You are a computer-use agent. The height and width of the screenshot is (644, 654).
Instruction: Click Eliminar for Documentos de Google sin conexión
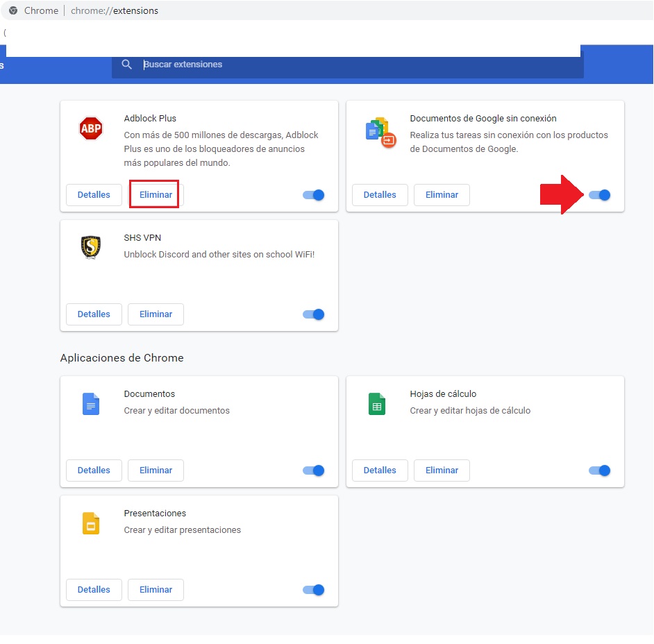pos(442,195)
